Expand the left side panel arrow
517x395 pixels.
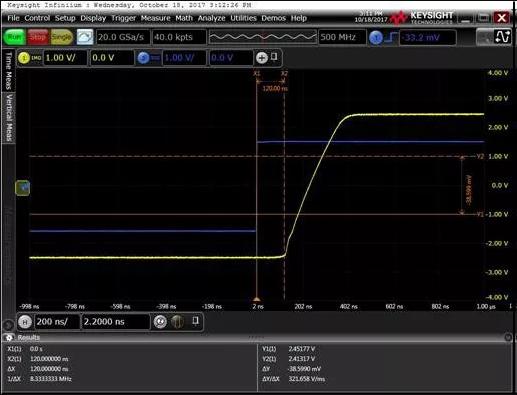click(x=8, y=325)
